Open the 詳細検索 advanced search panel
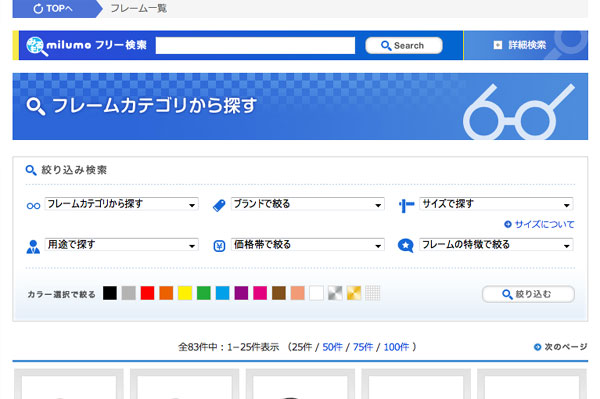The width and height of the screenshot is (600, 399). [526, 45]
